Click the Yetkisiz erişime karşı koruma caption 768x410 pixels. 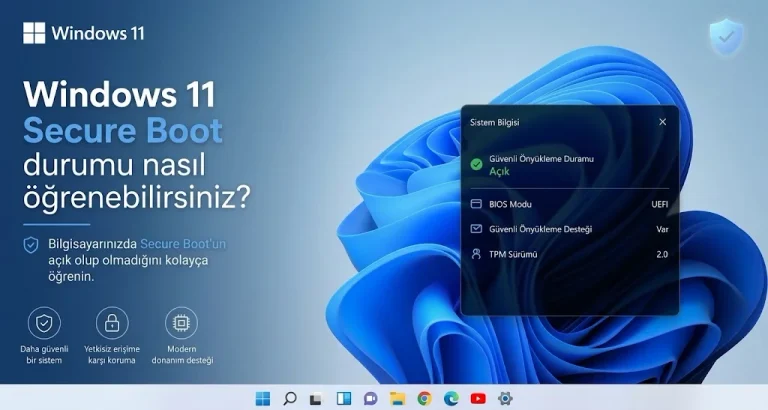tap(112, 355)
